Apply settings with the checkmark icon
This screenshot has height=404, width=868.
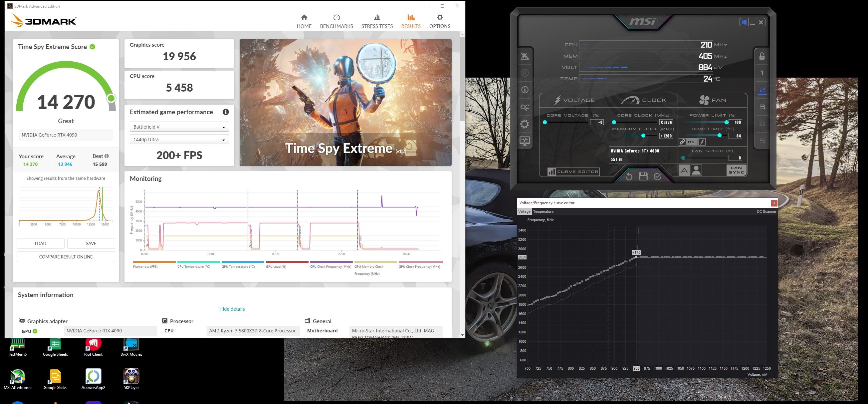pyautogui.click(x=657, y=177)
